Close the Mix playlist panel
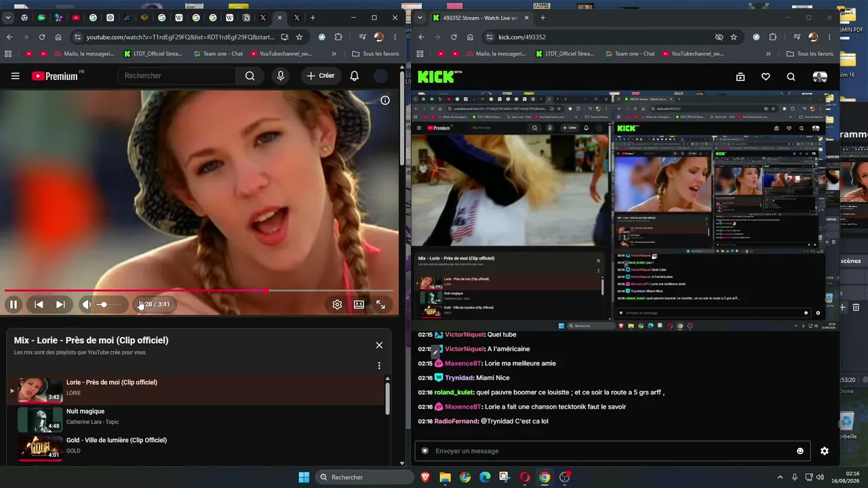This screenshot has height=488, width=868. [379, 345]
